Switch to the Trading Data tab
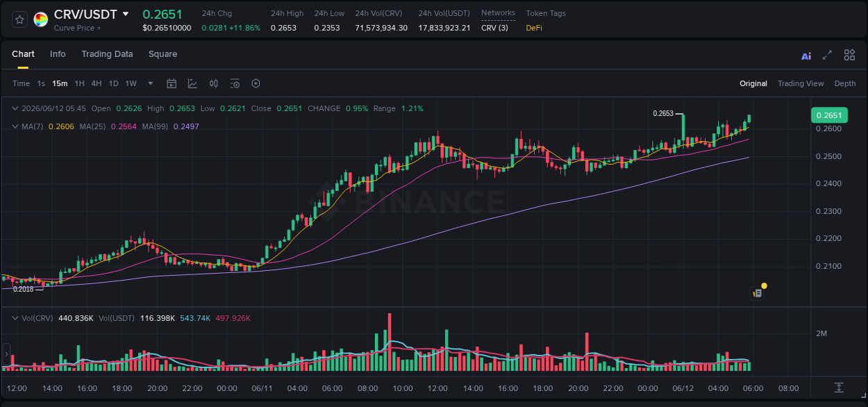This screenshot has height=407, width=868. [107, 54]
